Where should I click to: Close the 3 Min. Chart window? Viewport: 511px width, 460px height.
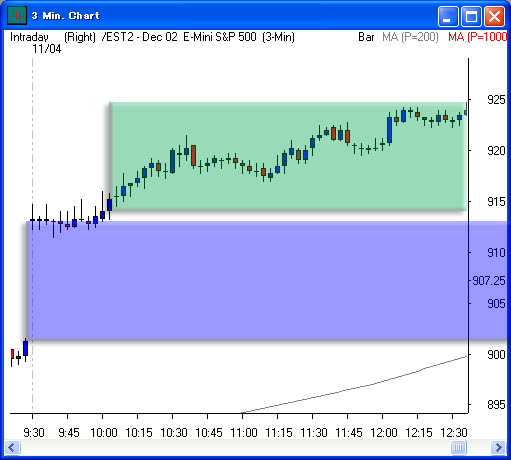tap(494, 16)
